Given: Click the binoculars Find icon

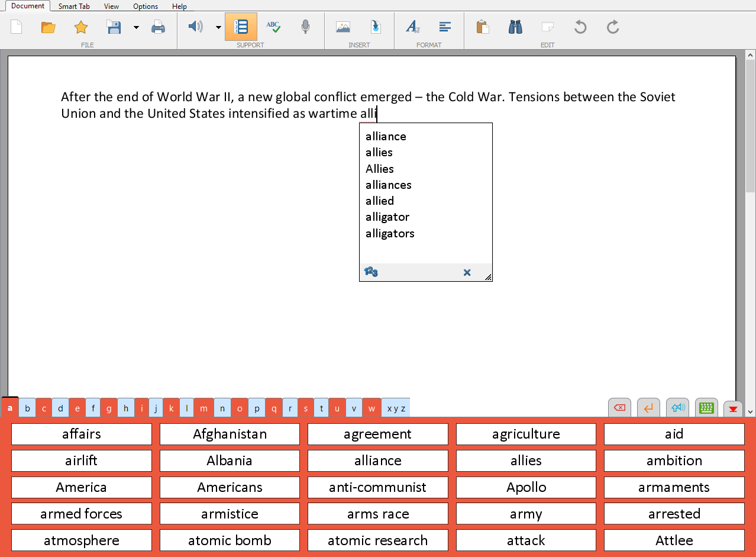Looking at the screenshot, I should (515, 27).
